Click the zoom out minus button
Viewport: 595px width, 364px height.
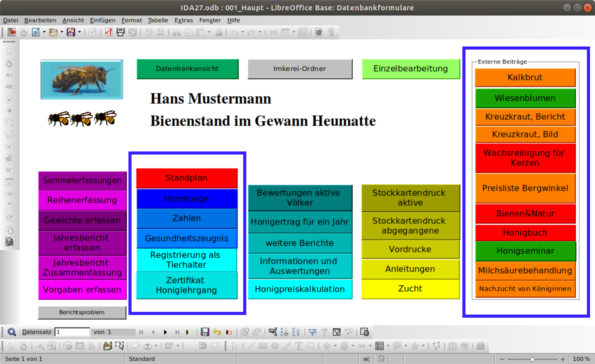click(502, 359)
